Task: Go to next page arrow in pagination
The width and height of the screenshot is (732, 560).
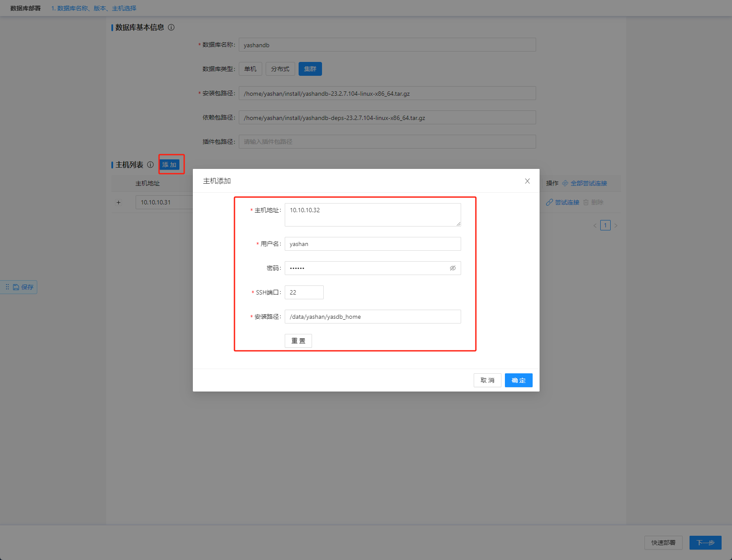Action: click(x=616, y=225)
